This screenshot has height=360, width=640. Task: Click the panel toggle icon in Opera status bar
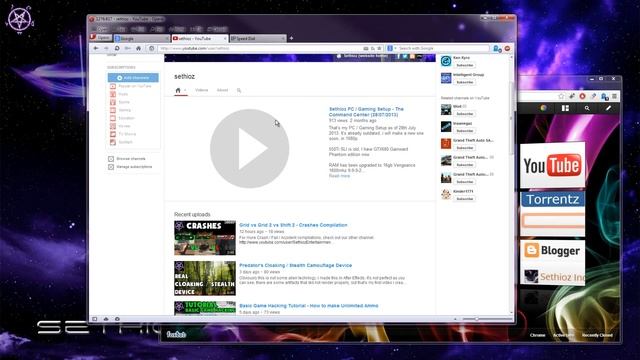point(95,319)
